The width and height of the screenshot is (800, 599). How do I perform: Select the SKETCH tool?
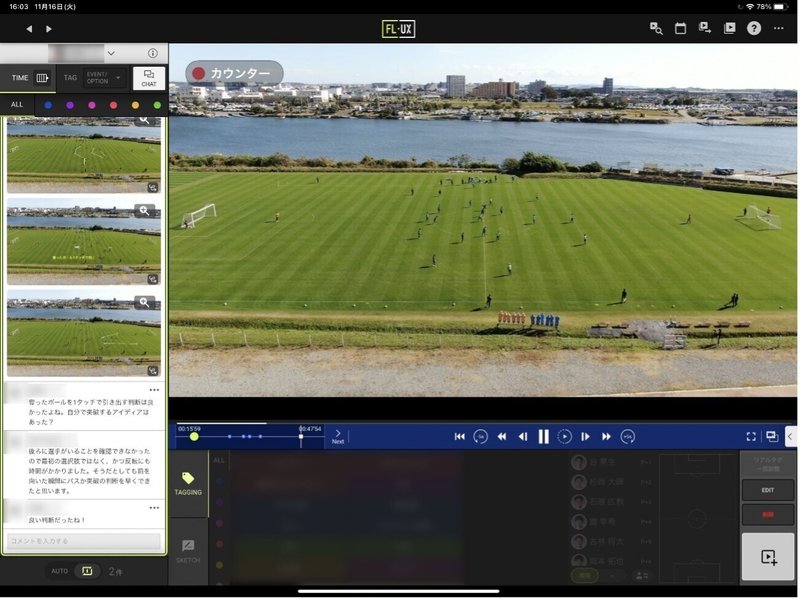(x=188, y=552)
